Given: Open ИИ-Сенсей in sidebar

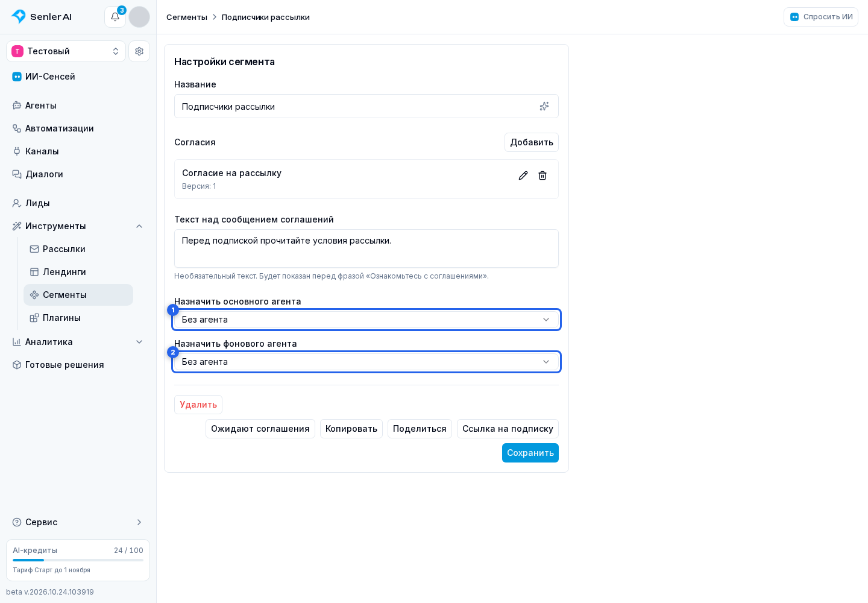Looking at the screenshot, I should pos(78,77).
